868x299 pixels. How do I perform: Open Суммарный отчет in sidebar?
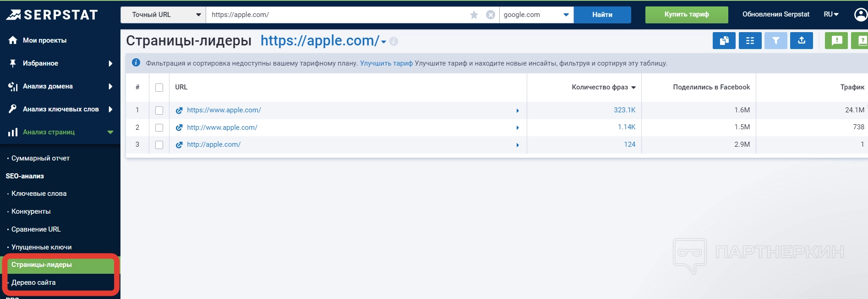coord(40,158)
